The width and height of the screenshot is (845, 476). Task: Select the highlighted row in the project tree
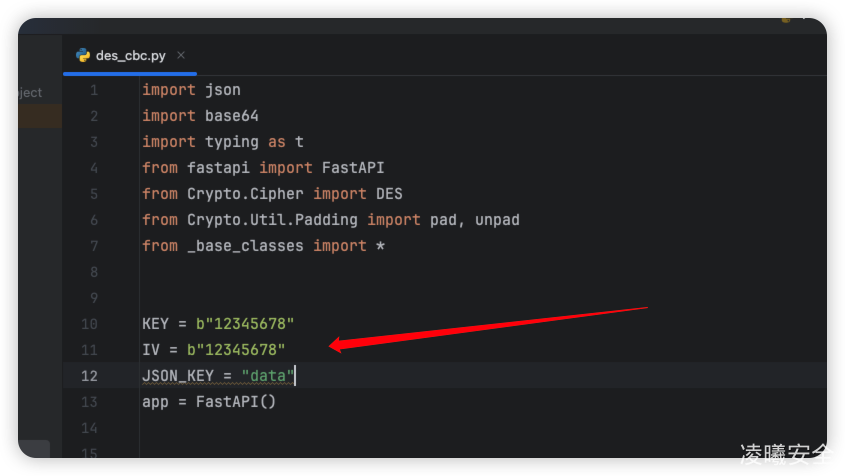[40, 116]
